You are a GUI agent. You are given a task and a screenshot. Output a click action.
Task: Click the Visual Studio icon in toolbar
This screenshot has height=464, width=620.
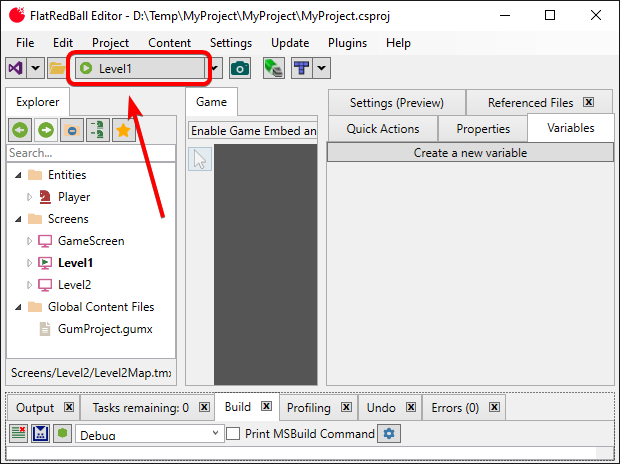click(x=16, y=68)
